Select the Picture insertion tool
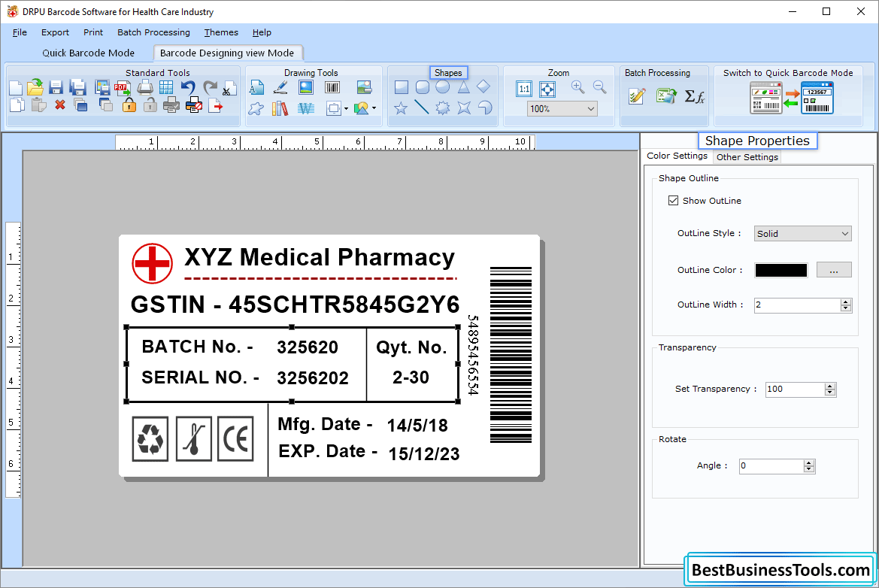The width and height of the screenshot is (879, 588). click(305, 87)
